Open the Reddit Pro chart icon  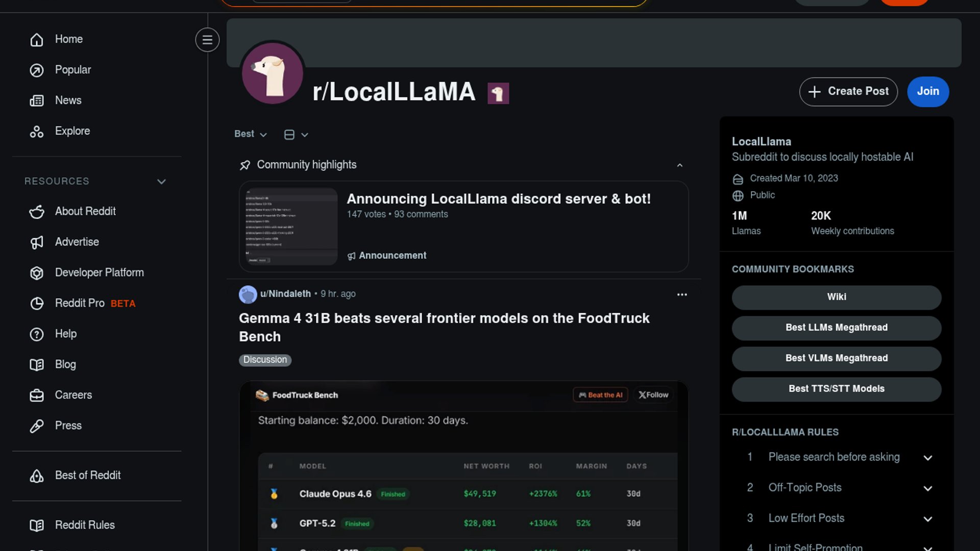pyautogui.click(x=37, y=304)
